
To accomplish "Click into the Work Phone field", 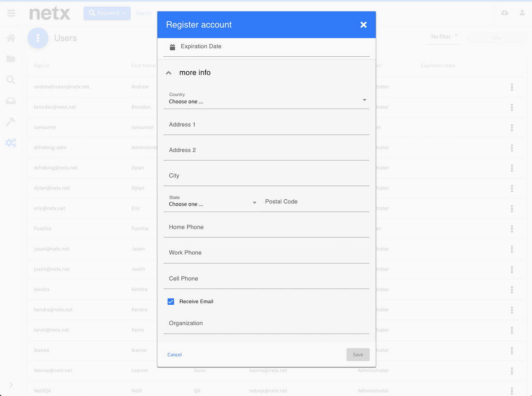I will [266, 253].
